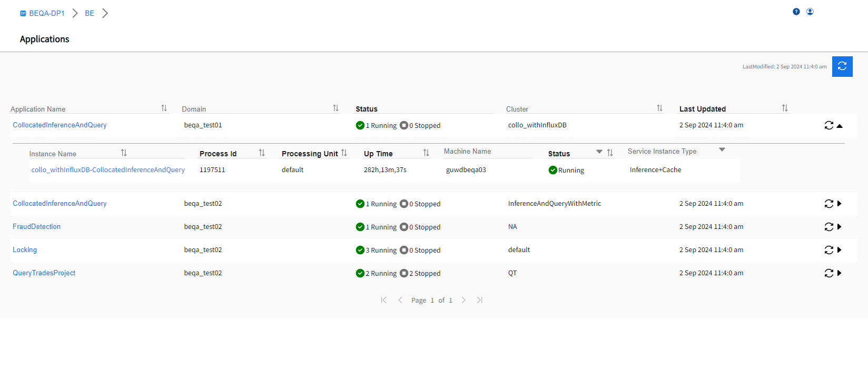Open the user profile icon
This screenshot has height=370, width=868.
[810, 12]
